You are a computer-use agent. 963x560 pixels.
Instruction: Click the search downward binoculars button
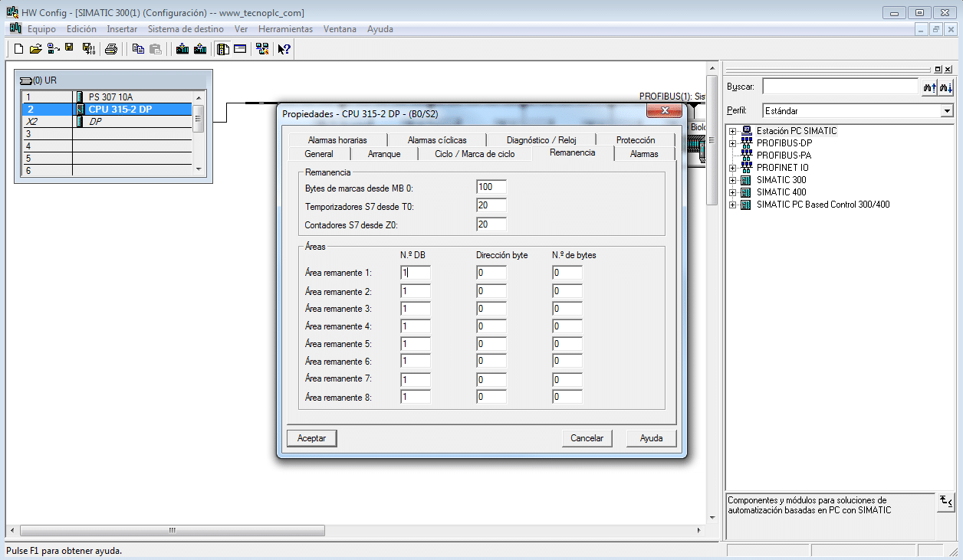pyautogui.click(x=946, y=87)
